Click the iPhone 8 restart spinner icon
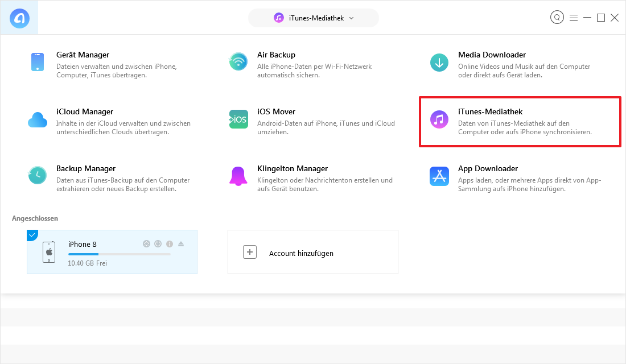Viewport: 626px width, 364px height. point(146,244)
